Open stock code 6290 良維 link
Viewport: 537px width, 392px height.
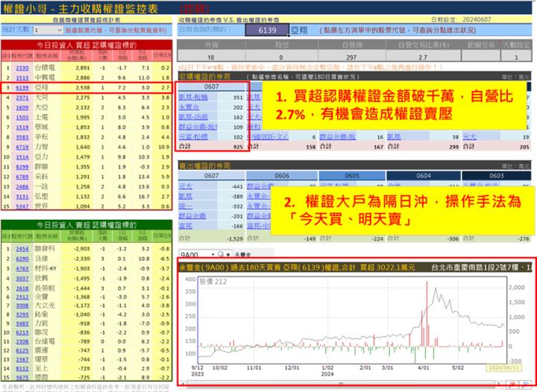click(x=22, y=259)
